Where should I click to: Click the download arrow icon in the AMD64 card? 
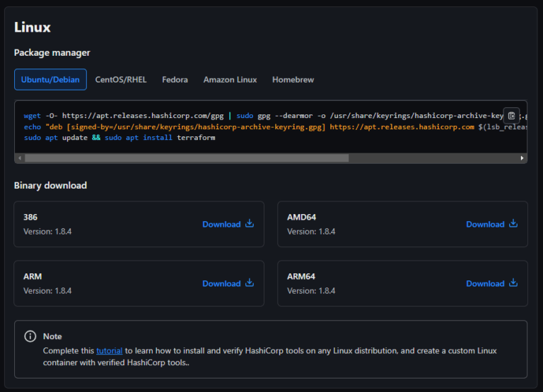click(513, 224)
